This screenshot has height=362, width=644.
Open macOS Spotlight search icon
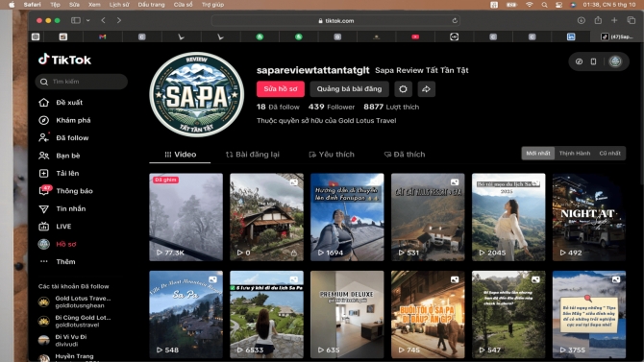tap(544, 5)
